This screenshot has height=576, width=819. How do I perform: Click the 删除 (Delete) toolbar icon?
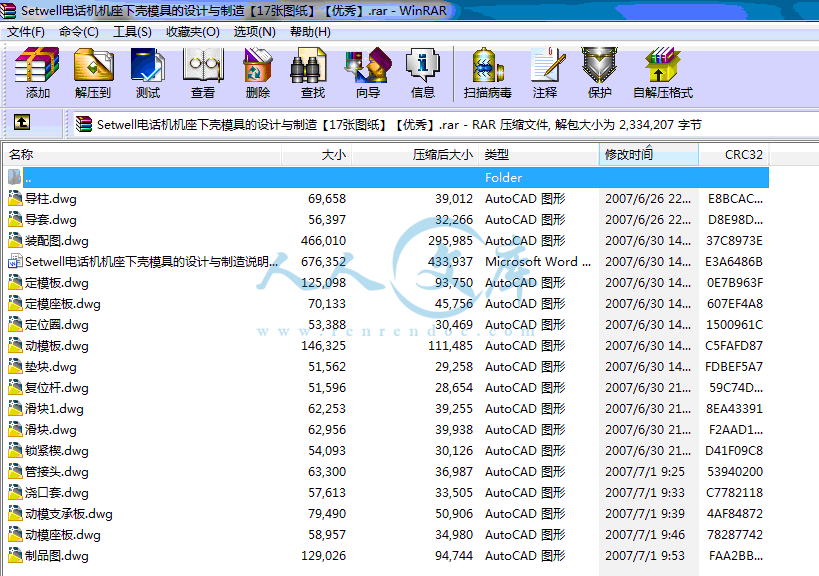click(x=258, y=65)
